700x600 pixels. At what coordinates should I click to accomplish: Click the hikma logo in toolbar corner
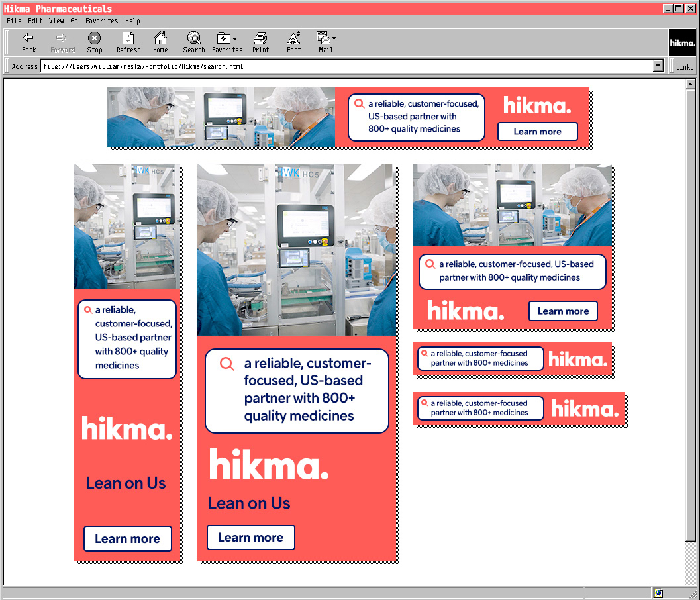[x=682, y=43]
